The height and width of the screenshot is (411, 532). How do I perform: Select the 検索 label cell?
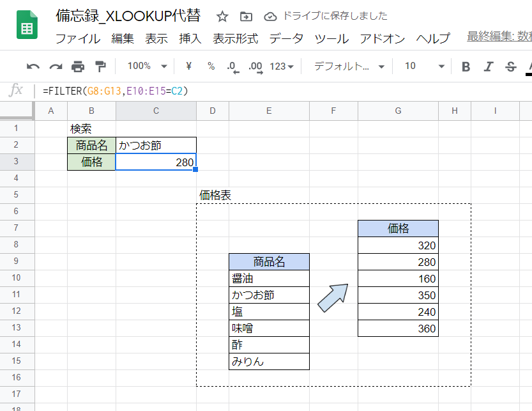point(91,128)
